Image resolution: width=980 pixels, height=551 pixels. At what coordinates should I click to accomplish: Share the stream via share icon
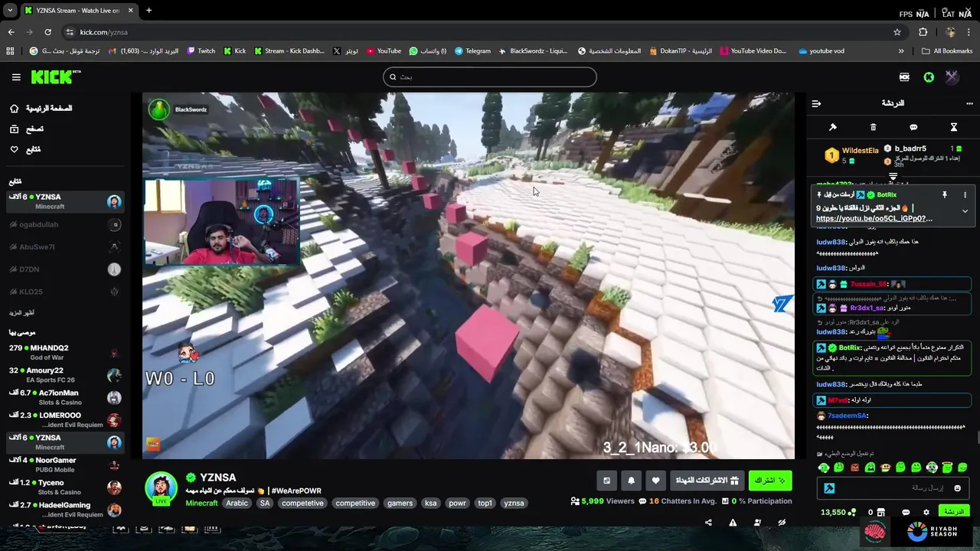(x=708, y=523)
